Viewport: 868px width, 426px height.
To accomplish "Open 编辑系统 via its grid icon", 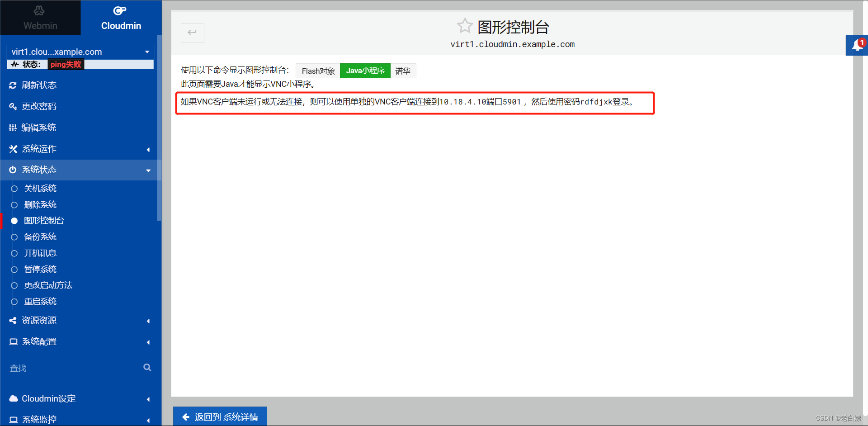I will (x=12, y=128).
